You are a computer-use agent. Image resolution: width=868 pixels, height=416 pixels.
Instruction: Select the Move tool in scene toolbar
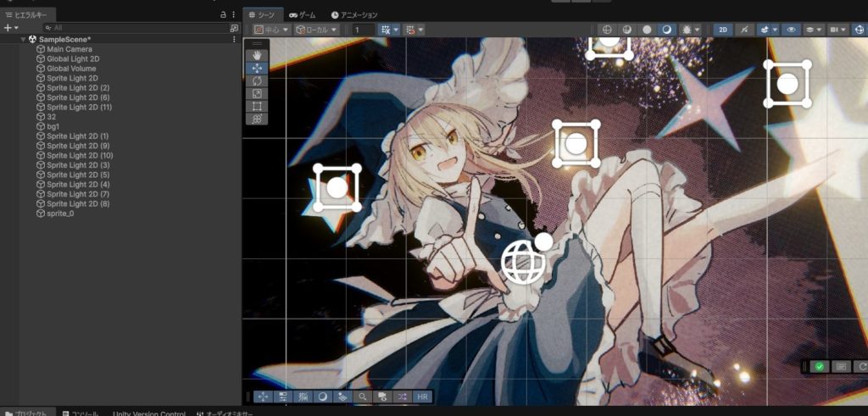257,68
